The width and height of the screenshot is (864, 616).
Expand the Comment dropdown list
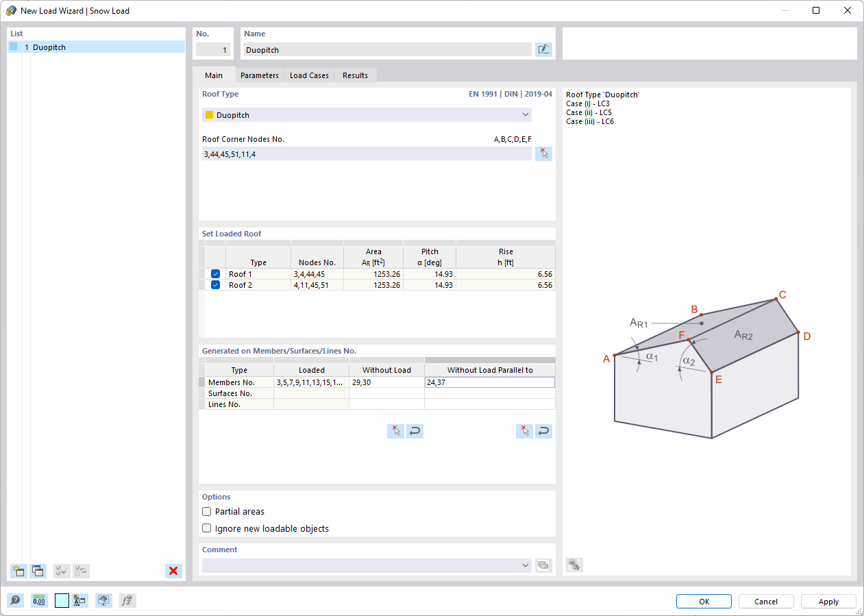click(526, 565)
